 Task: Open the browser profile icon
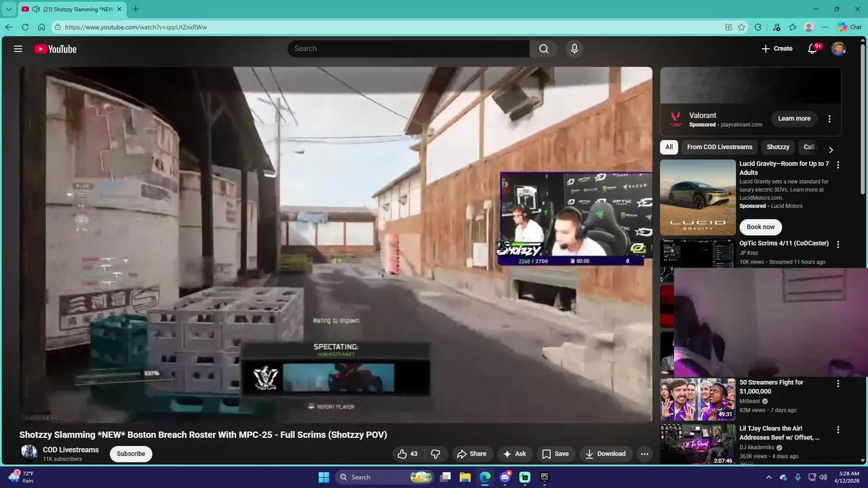[809, 27]
